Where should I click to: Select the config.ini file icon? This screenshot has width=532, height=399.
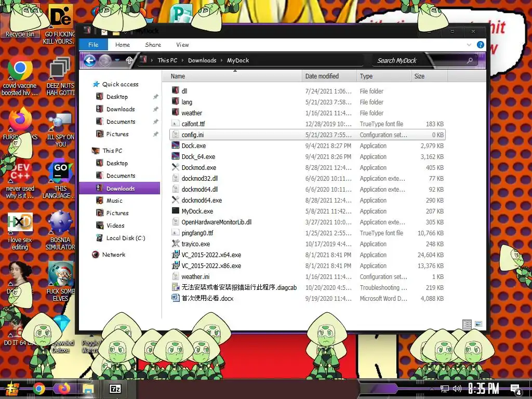(176, 135)
